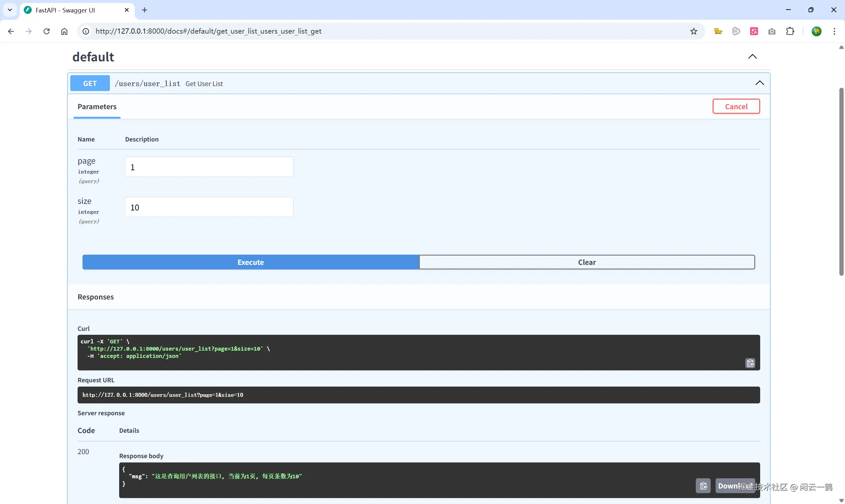Open the browser Extensions puzzle icon
Screen dimensions: 845x504
pos(790,31)
